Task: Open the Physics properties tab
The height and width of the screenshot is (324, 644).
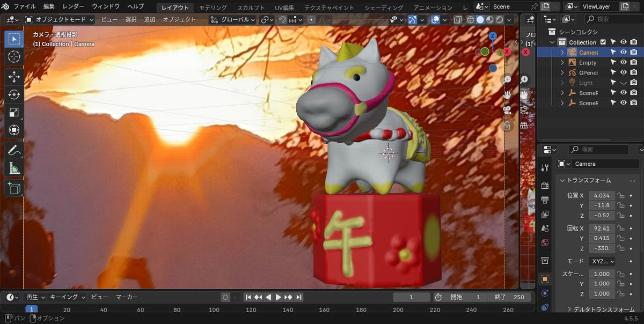Action: click(545, 293)
